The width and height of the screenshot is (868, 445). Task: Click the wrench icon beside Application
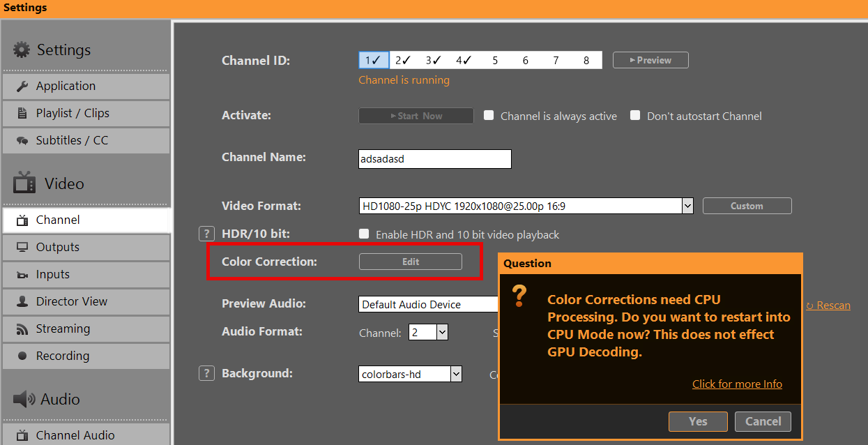(22, 86)
